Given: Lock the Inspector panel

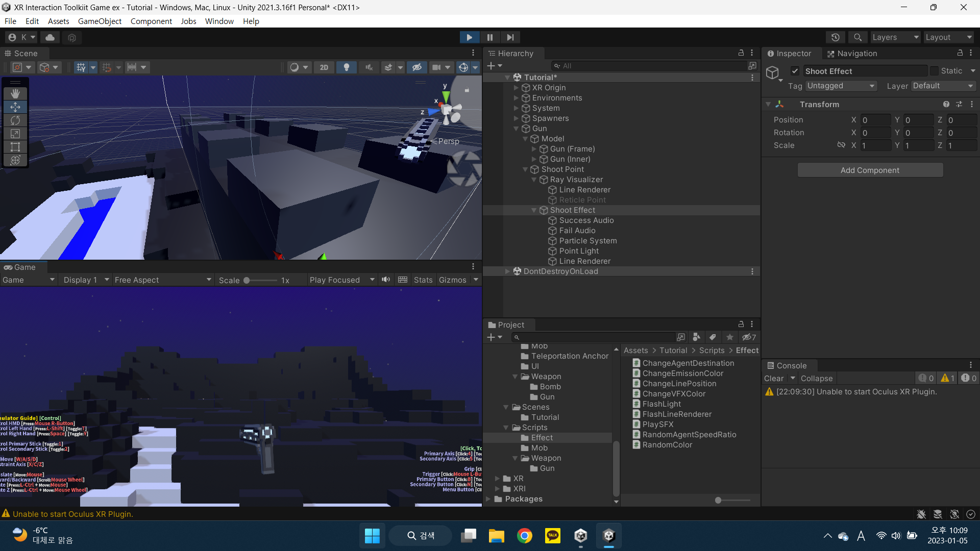Looking at the screenshot, I should coord(960,53).
